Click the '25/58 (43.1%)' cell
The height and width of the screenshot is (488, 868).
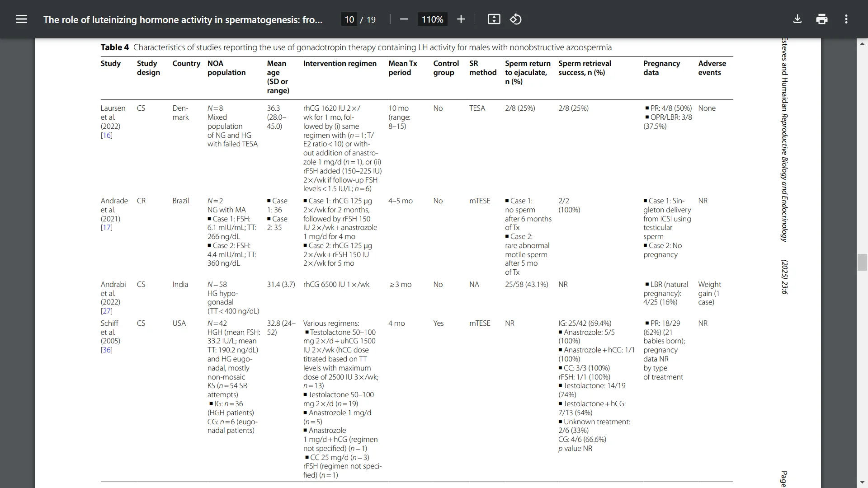[527, 284]
